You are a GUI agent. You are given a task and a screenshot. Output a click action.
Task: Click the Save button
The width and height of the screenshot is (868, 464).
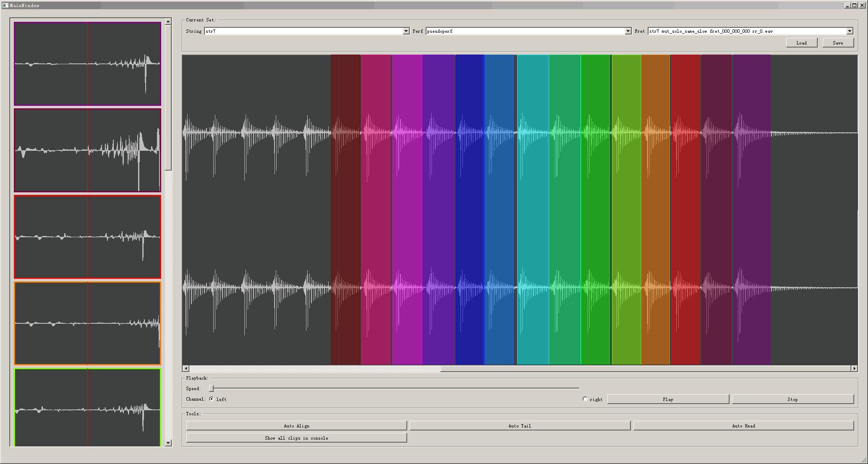pos(838,43)
